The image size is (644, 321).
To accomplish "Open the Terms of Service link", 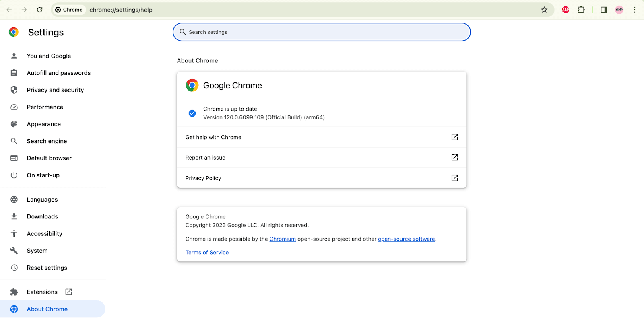I will click(x=207, y=253).
